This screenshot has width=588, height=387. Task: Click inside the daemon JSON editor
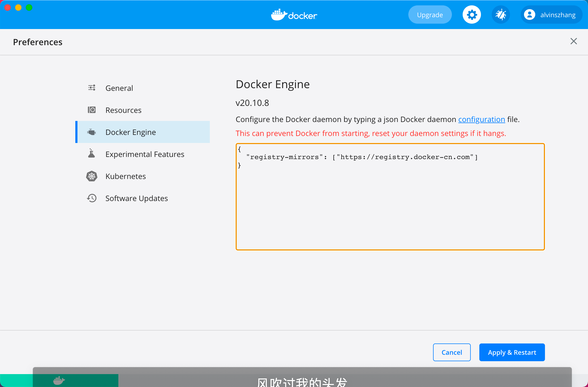(x=390, y=196)
